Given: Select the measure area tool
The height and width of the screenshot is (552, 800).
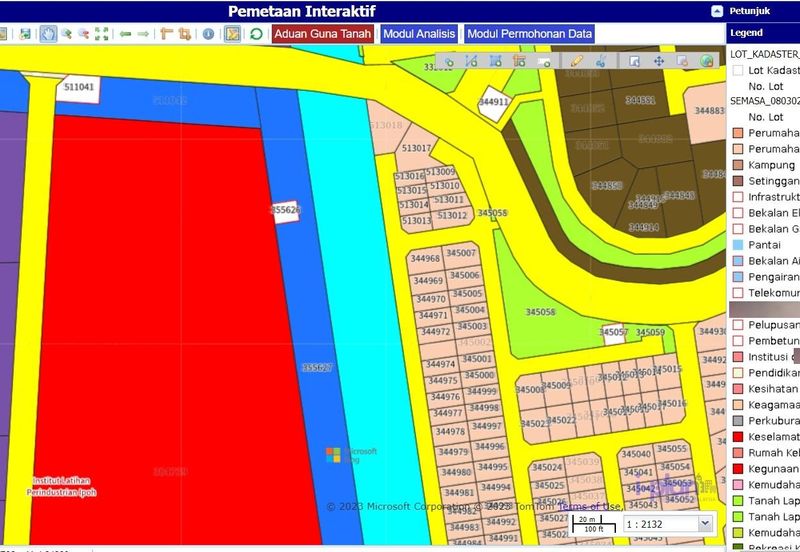Looking at the screenshot, I should (185, 34).
